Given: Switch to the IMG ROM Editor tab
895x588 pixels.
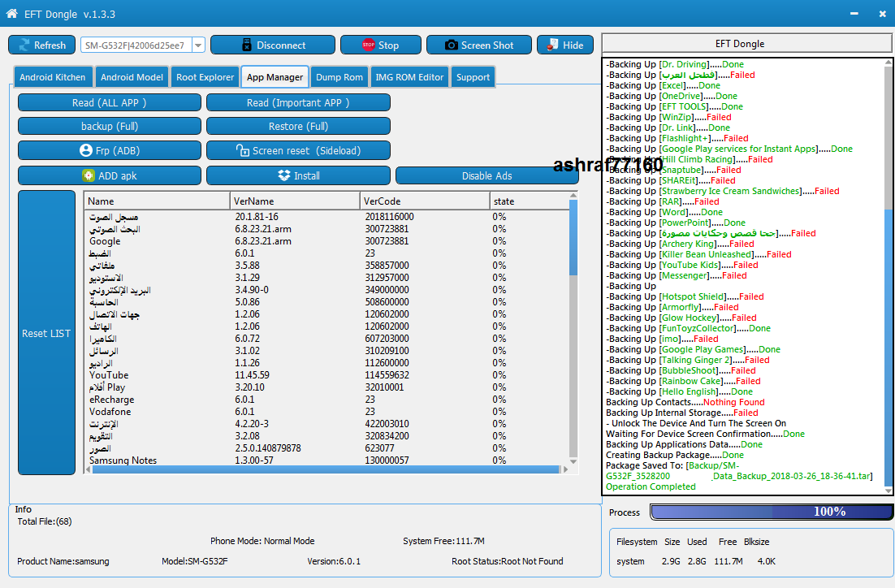Looking at the screenshot, I should (x=409, y=77).
